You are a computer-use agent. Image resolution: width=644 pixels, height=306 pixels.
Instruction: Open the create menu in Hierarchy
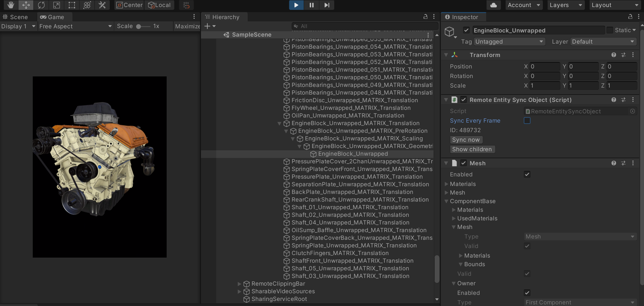207,26
